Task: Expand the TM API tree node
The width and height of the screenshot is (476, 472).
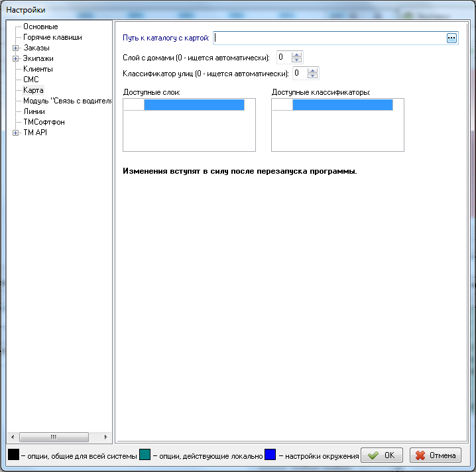Action: point(15,133)
